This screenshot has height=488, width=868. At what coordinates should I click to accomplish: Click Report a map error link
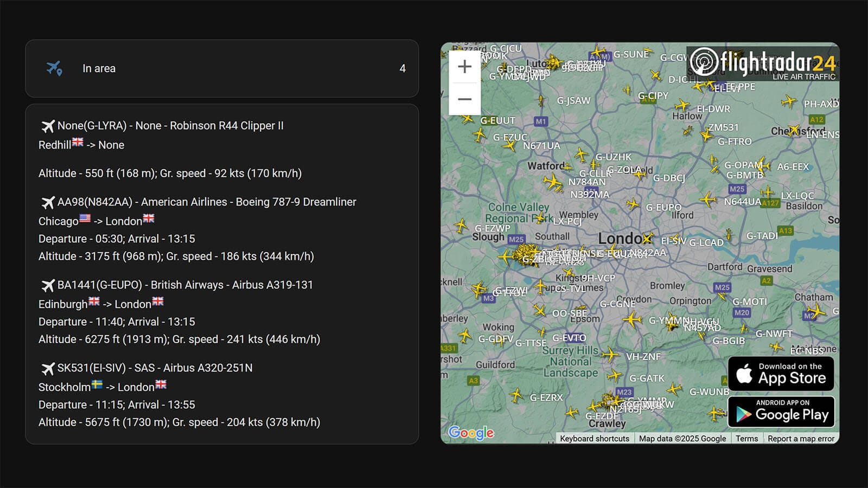[x=801, y=439]
